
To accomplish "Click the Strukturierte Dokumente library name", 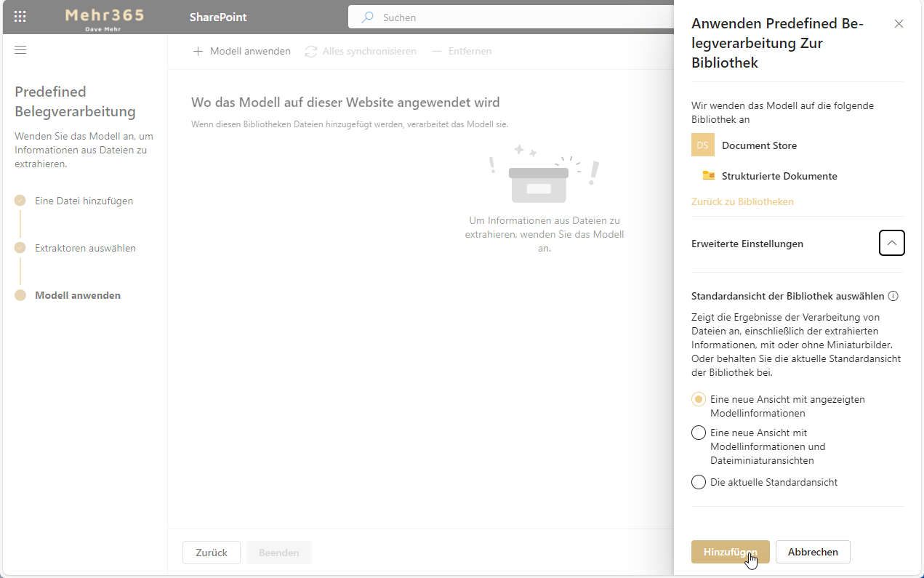I will click(x=779, y=176).
